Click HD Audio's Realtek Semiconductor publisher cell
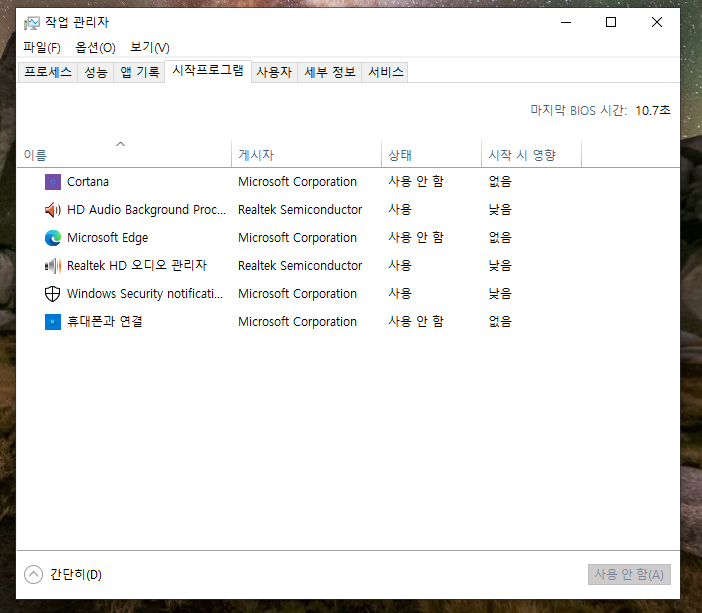702x613 pixels. point(300,210)
